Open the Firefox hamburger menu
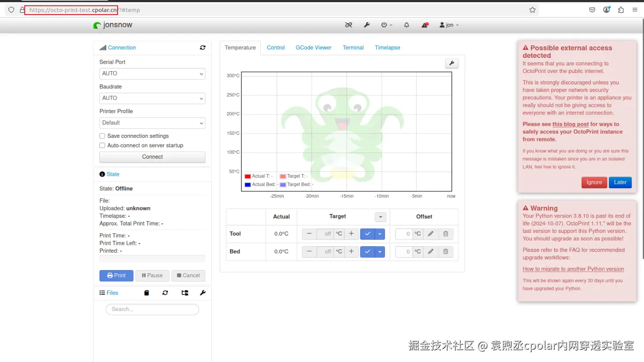Screen dimensions: 644x362 click(x=635, y=10)
